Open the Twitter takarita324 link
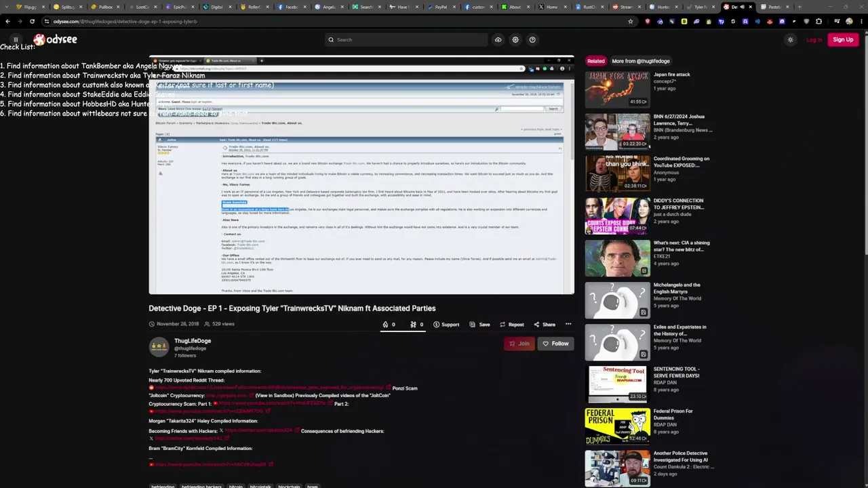The height and width of the screenshot is (488, 868). 258,430
